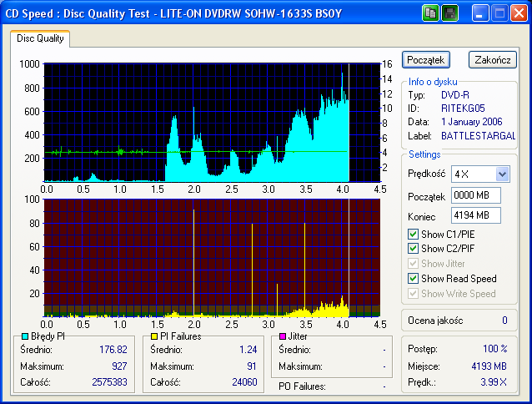Click the BATTLESTARGAL label value
The width and height of the screenshot is (532, 404).
pyautogui.click(x=478, y=136)
